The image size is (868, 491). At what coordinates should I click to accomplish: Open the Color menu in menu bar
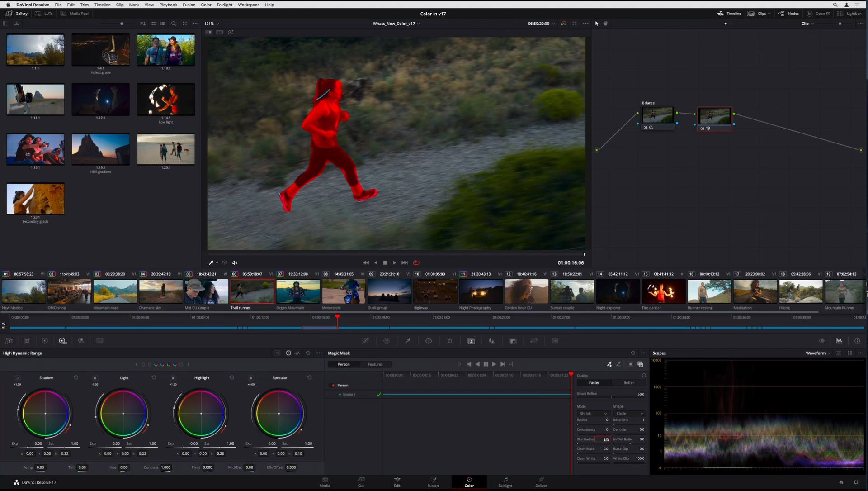(206, 5)
